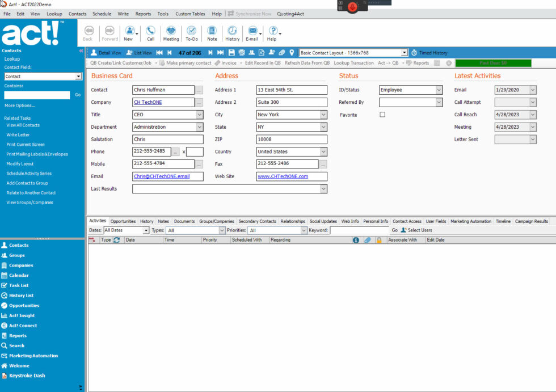Insert a Note using the Note icon
Screen dimensions: 556x392
pos(212,33)
